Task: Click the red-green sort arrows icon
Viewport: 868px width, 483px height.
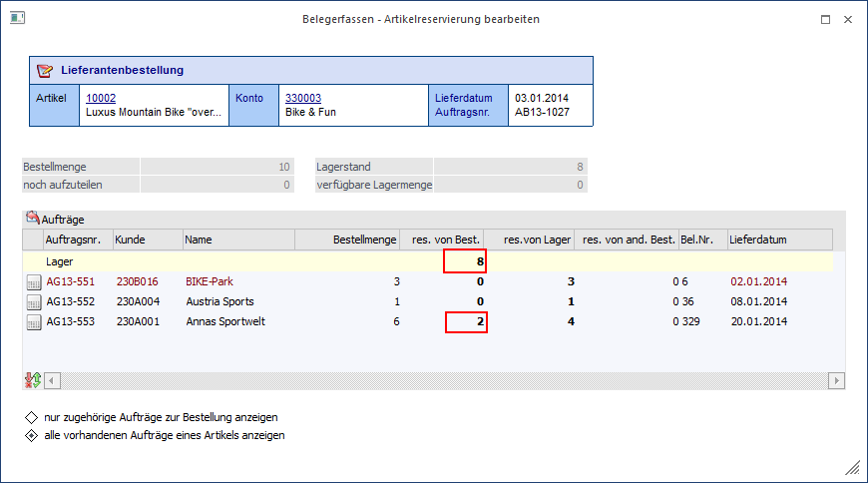Action: [x=33, y=380]
